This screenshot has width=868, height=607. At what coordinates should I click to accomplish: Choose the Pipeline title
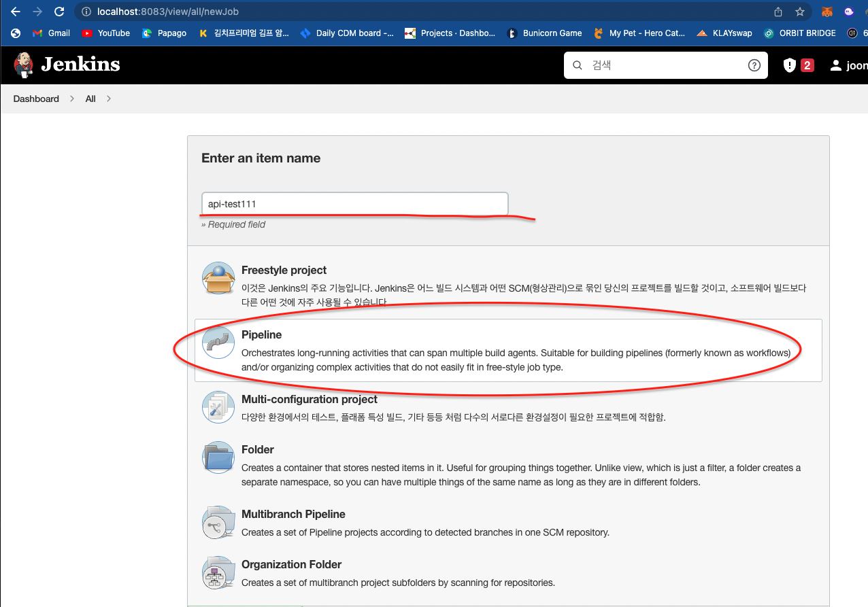(261, 334)
